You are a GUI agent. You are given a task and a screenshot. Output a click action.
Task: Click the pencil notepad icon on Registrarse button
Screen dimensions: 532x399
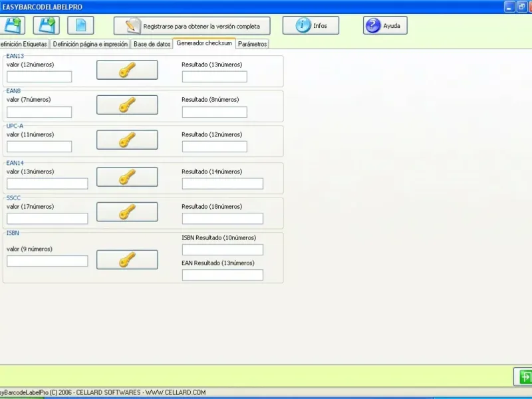(132, 26)
